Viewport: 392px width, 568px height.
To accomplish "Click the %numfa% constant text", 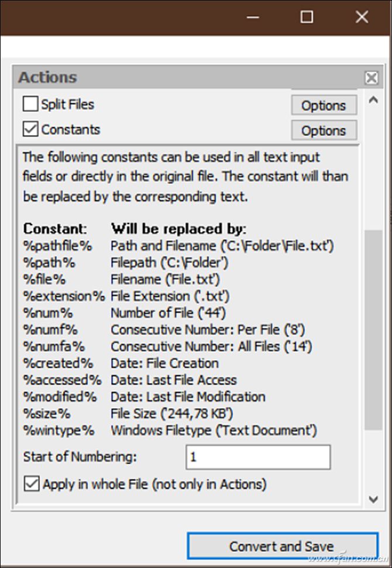I will pyautogui.click(x=54, y=346).
